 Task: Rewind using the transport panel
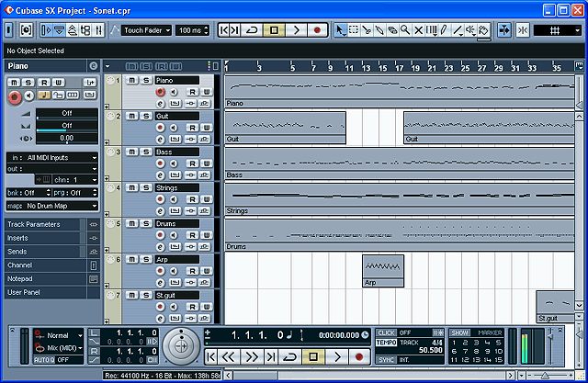(x=229, y=356)
